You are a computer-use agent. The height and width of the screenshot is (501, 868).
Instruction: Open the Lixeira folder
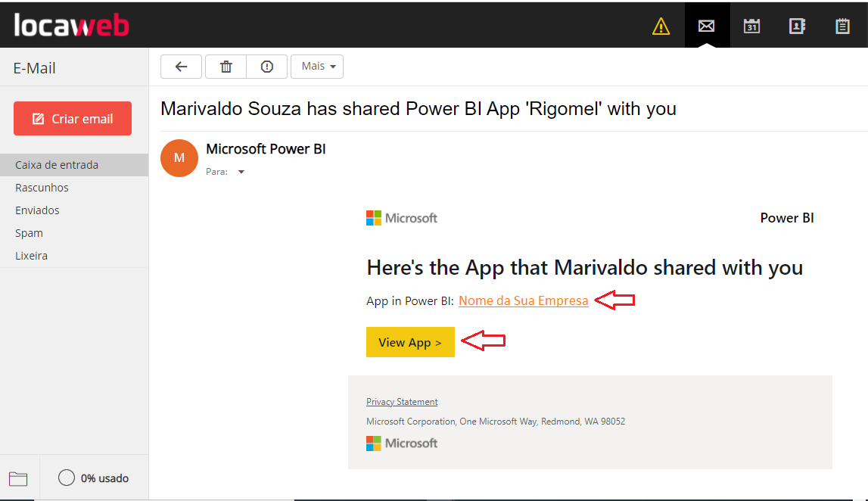click(x=32, y=256)
